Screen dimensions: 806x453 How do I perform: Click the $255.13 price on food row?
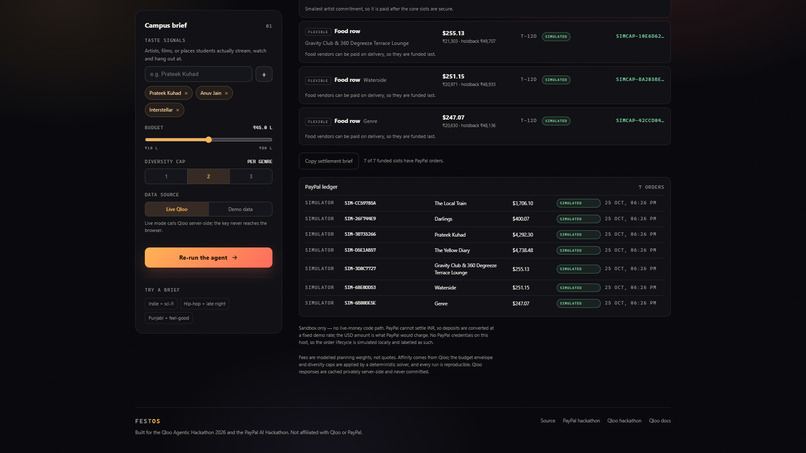[453, 33]
